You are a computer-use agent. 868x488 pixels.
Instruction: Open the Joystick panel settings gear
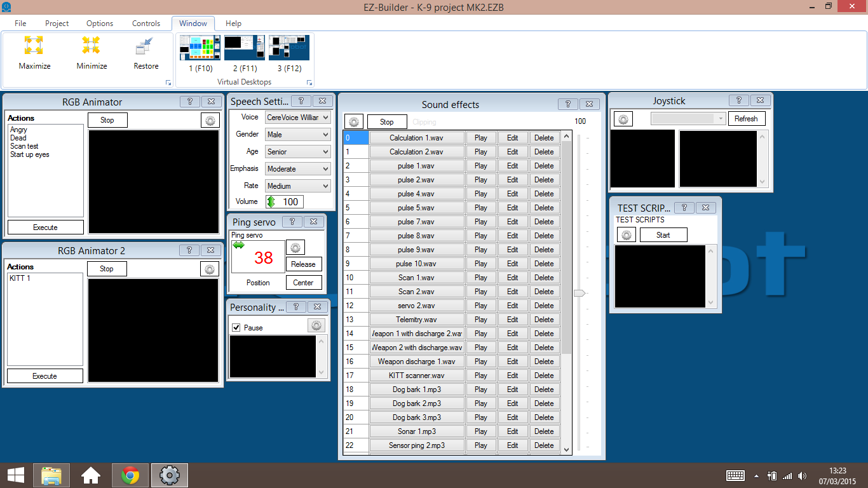(x=623, y=118)
